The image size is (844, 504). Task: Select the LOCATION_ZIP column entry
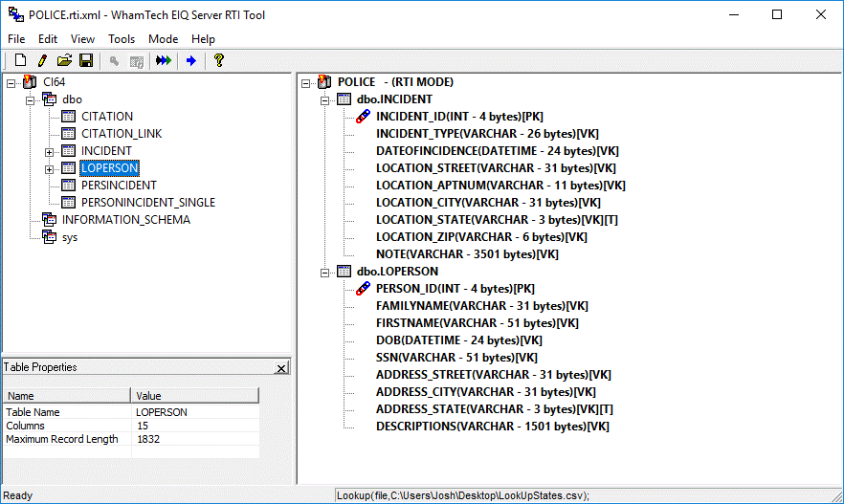point(481,236)
